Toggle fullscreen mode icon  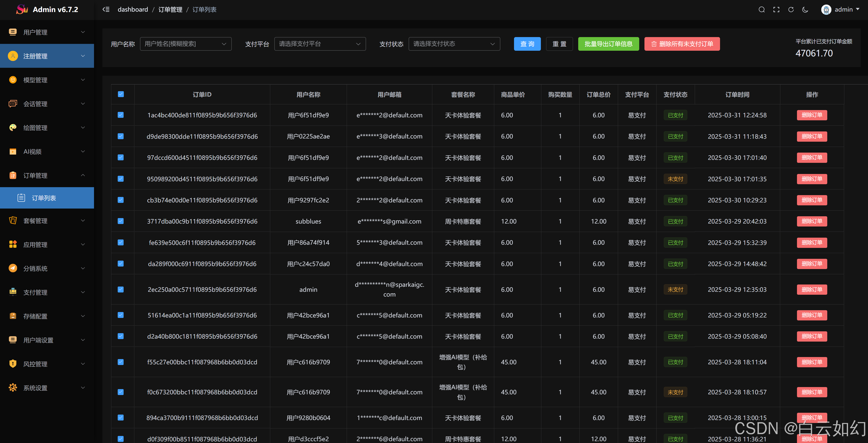[x=776, y=9]
